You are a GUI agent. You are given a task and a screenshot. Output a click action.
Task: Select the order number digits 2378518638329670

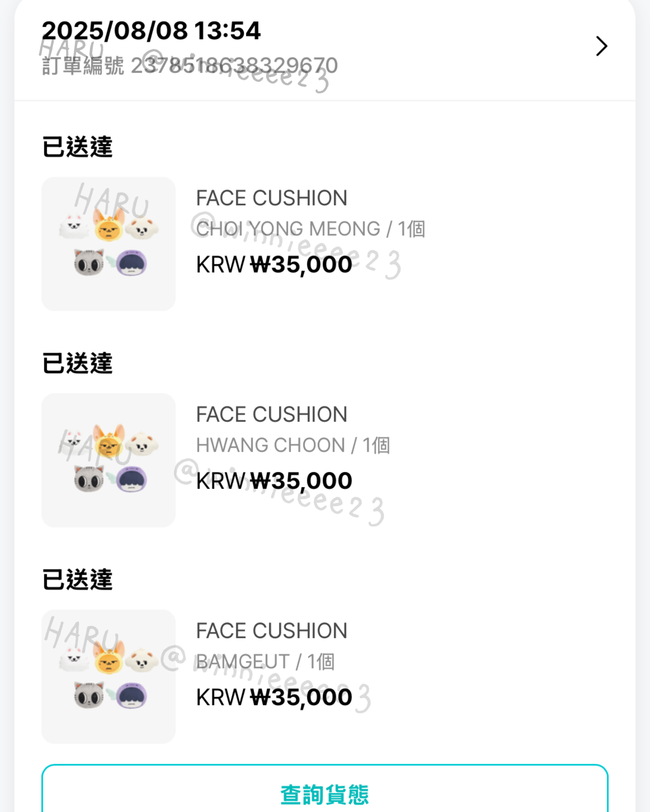point(234,66)
